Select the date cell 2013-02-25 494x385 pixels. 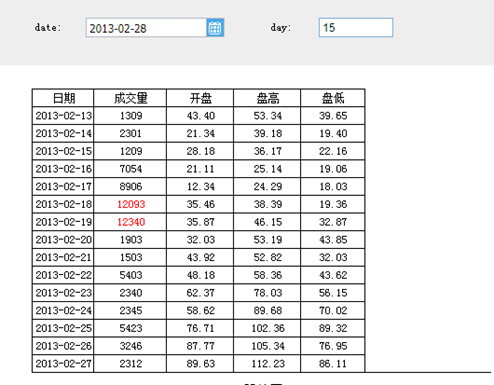pyautogui.click(x=63, y=328)
